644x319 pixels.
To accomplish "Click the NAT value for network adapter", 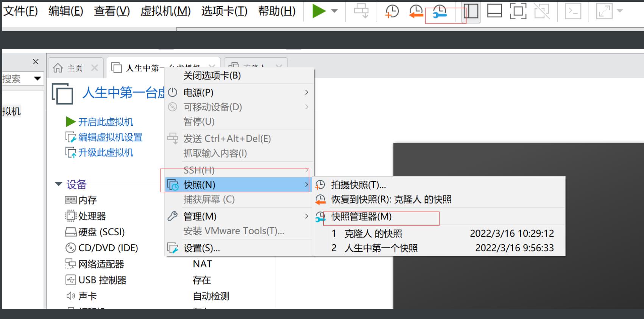I will pyautogui.click(x=202, y=264).
